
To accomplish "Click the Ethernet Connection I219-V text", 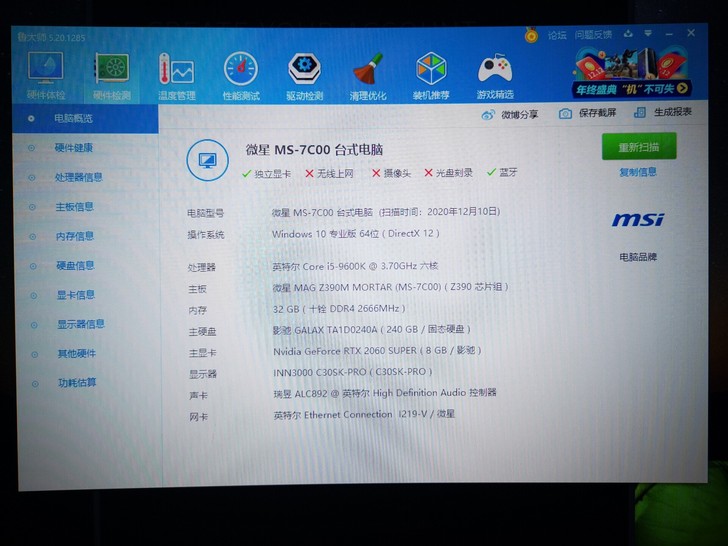I will point(364,414).
